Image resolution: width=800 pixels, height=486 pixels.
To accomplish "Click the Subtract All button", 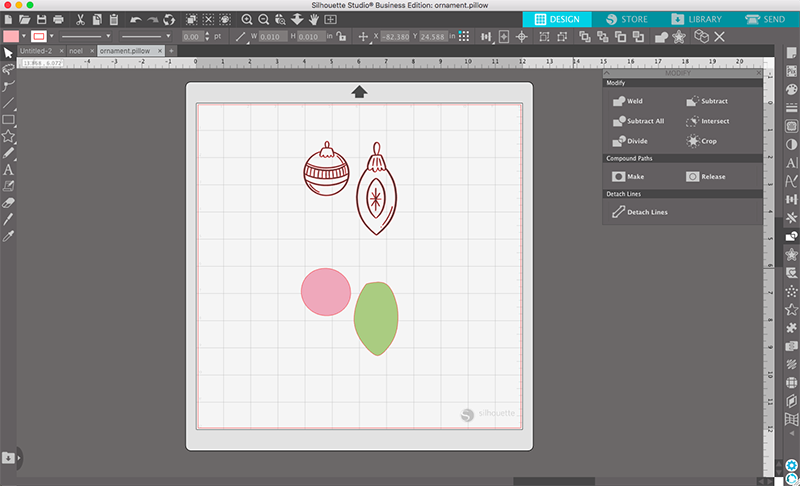I will (x=638, y=121).
